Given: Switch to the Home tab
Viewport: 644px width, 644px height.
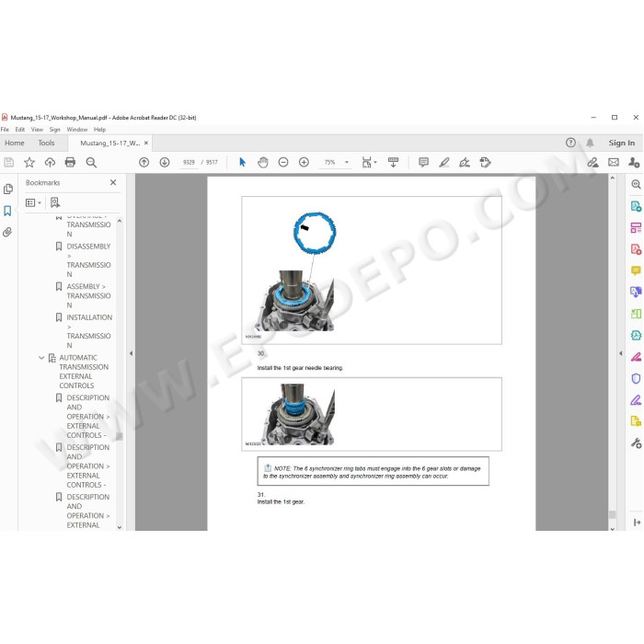Looking at the screenshot, I should (15, 143).
